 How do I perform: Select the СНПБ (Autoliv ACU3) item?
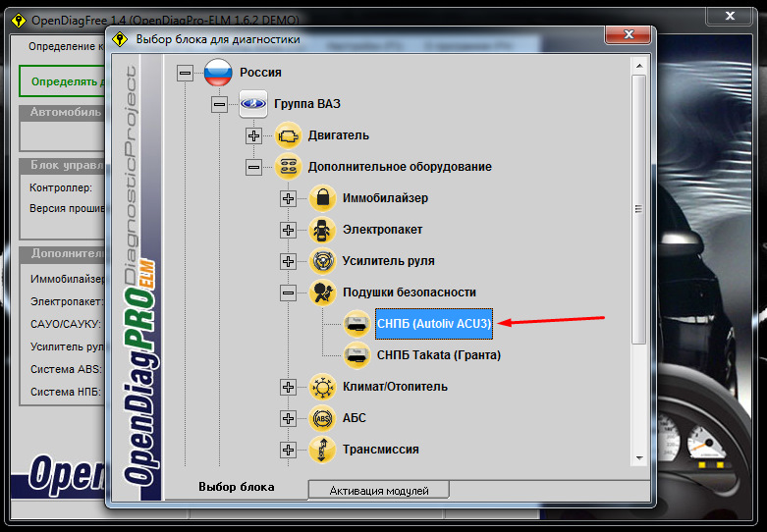tap(434, 324)
